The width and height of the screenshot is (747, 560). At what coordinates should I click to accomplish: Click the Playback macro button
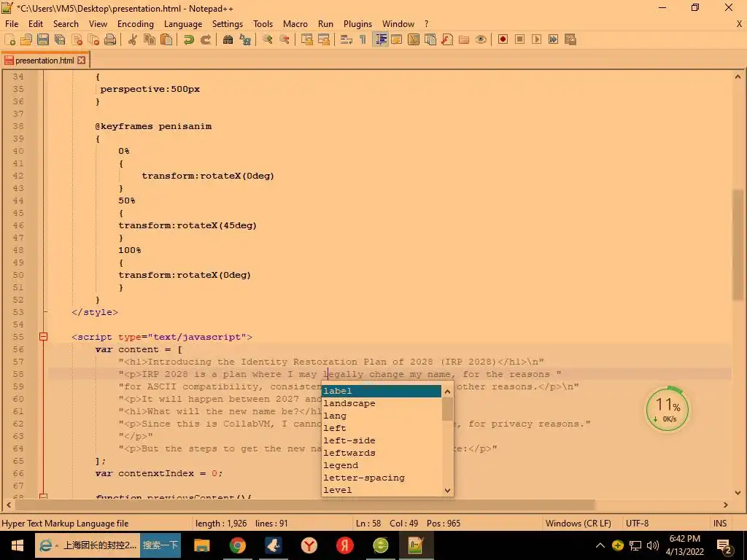tap(536, 39)
